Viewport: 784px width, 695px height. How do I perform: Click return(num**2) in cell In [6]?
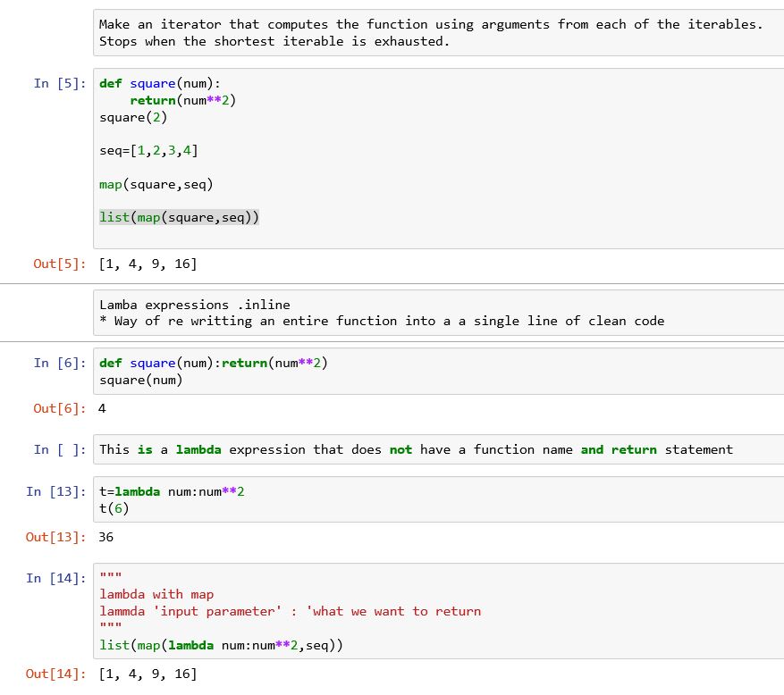point(259,363)
